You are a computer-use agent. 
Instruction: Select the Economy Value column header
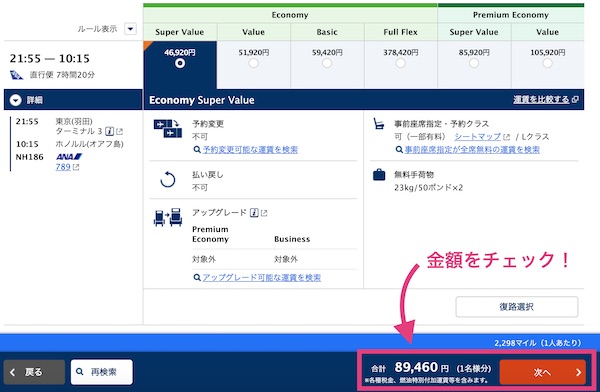(x=253, y=32)
